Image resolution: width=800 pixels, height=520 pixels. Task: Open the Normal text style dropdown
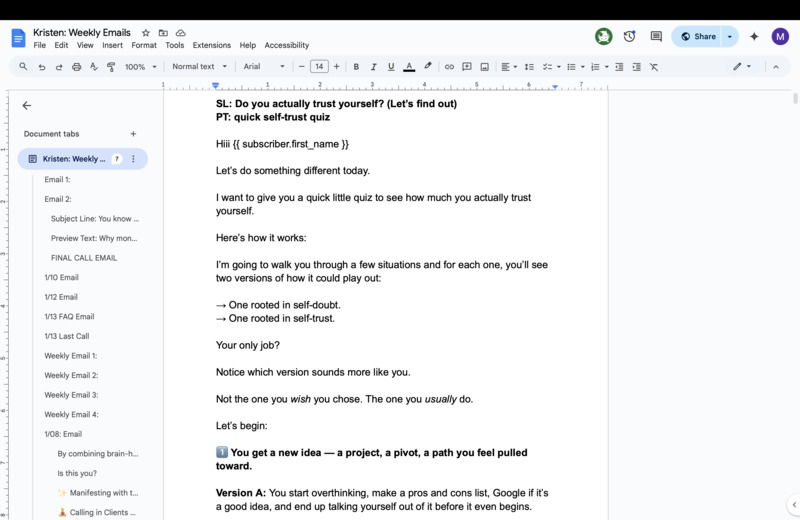(x=199, y=66)
